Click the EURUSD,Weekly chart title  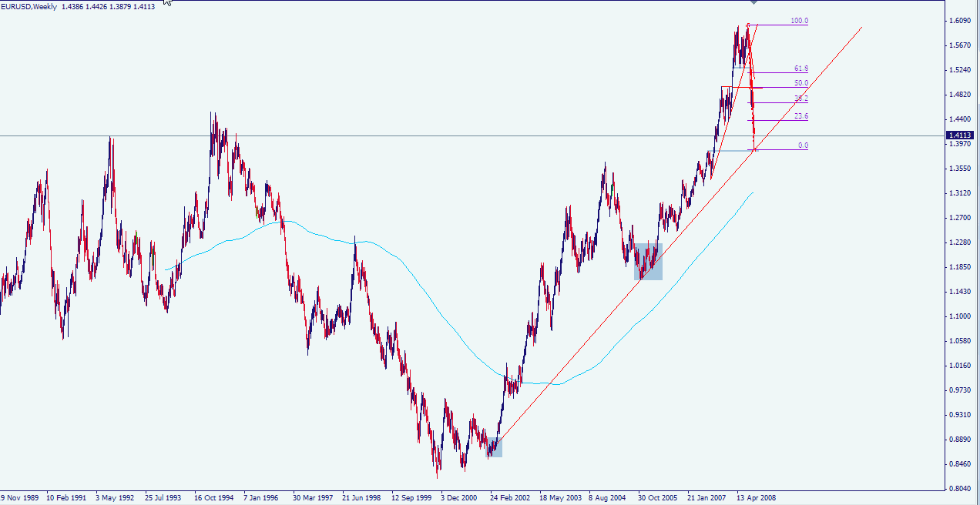(29, 6)
